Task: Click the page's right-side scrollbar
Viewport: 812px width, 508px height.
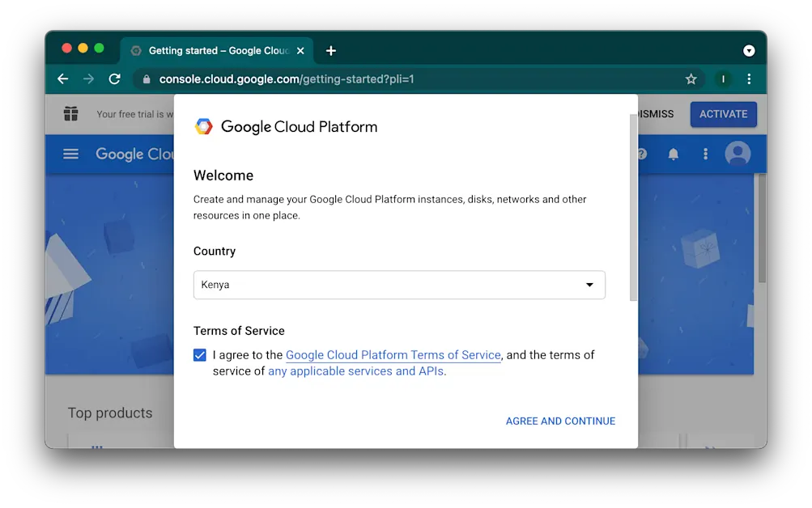Action: point(763,228)
